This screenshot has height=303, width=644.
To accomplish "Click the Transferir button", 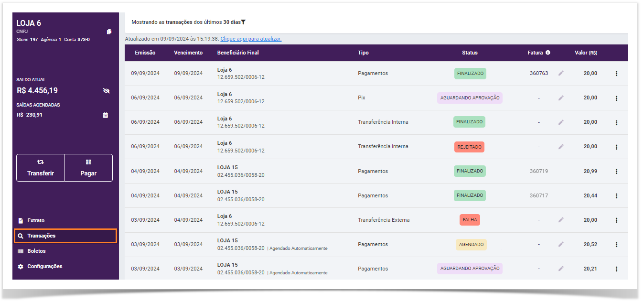I will click(41, 168).
